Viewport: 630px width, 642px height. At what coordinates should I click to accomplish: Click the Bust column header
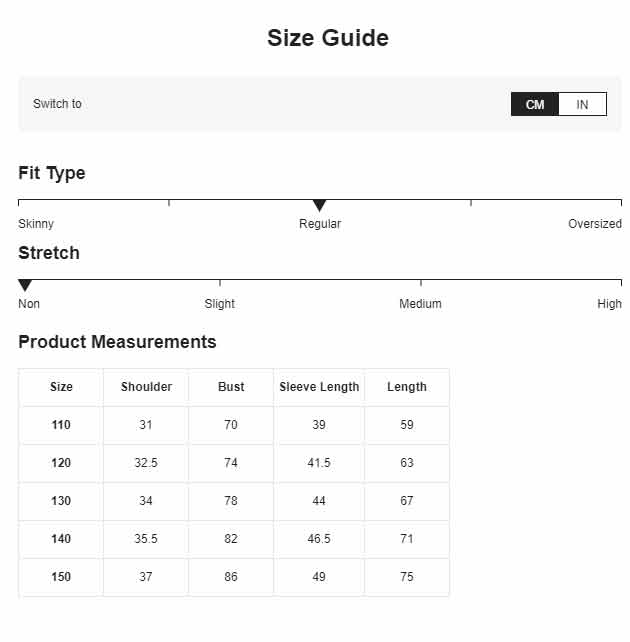[x=231, y=387]
